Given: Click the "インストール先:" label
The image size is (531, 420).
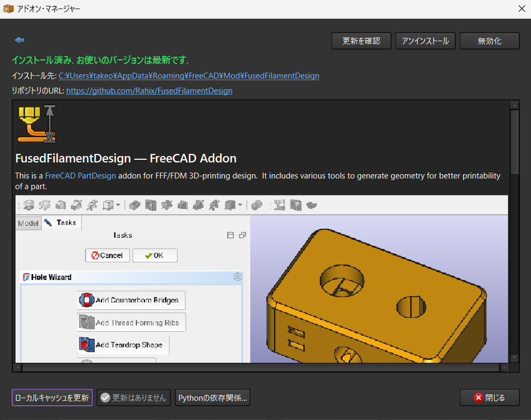Looking at the screenshot, I should (x=34, y=76).
